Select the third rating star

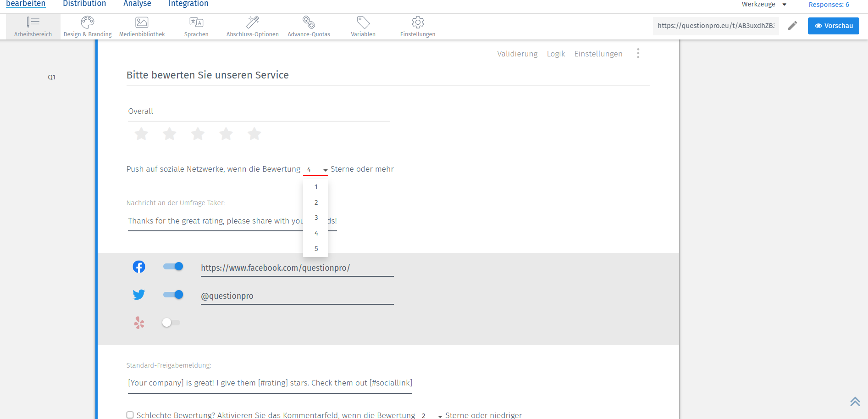(x=198, y=134)
